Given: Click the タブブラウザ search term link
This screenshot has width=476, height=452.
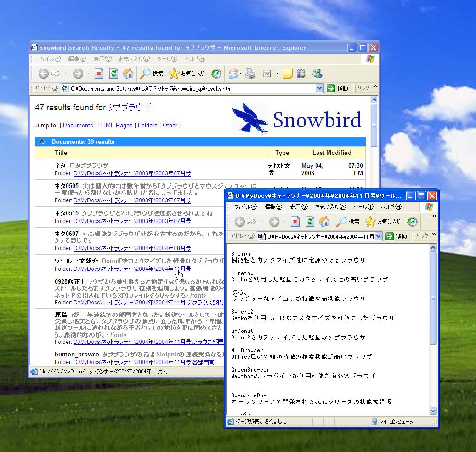Looking at the screenshot, I should tap(130, 107).
